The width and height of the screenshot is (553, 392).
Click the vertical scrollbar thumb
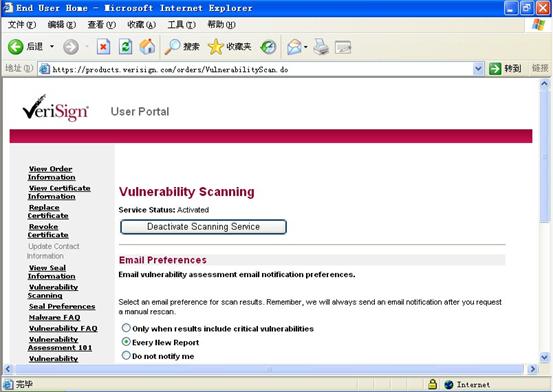pyautogui.click(x=544, y=156)
